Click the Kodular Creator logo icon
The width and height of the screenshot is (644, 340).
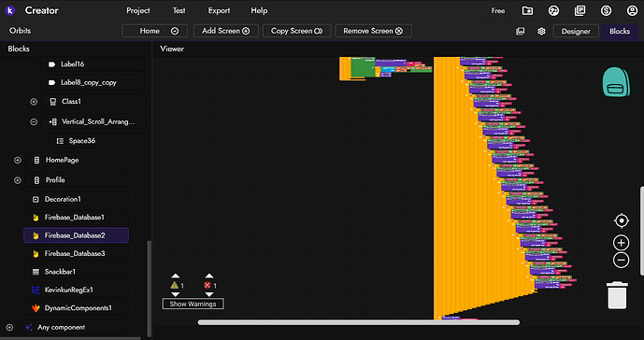pos(10,10)
